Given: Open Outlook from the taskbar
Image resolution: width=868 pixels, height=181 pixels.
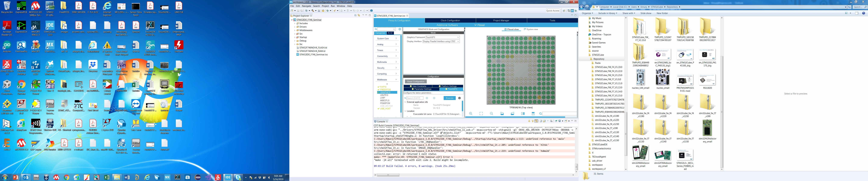Looking at the screenshot, I should tap(26, 177).
